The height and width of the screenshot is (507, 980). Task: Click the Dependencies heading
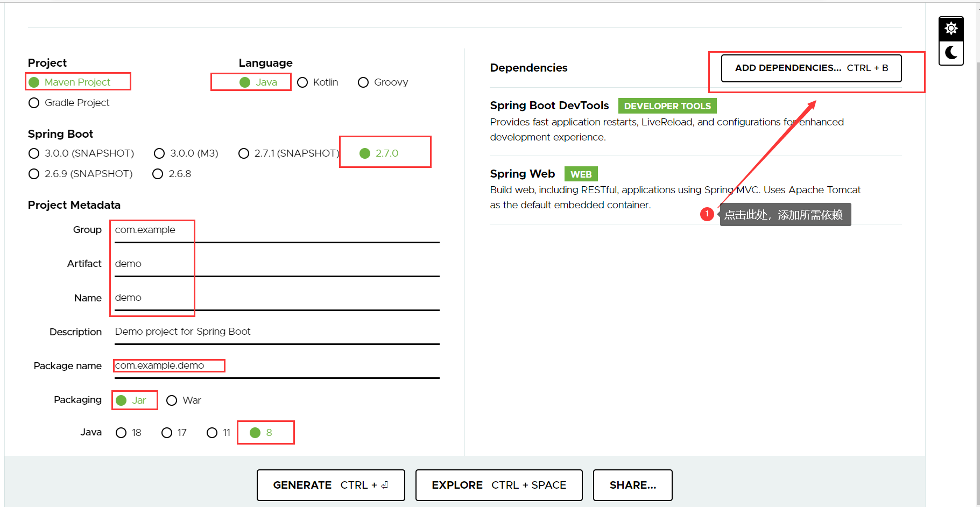pyautogui.click(x=528, y=68)
